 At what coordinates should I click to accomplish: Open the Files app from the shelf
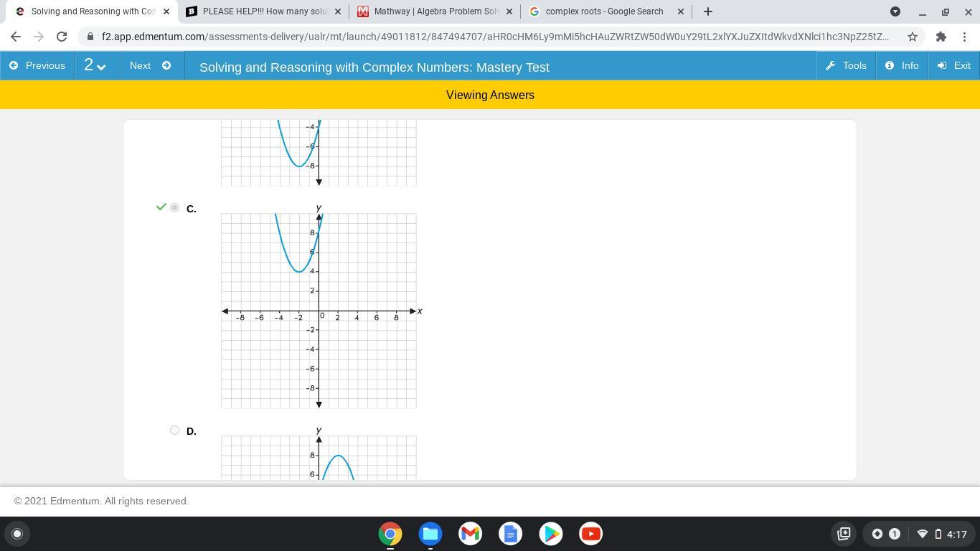click(x=430, y=534)
